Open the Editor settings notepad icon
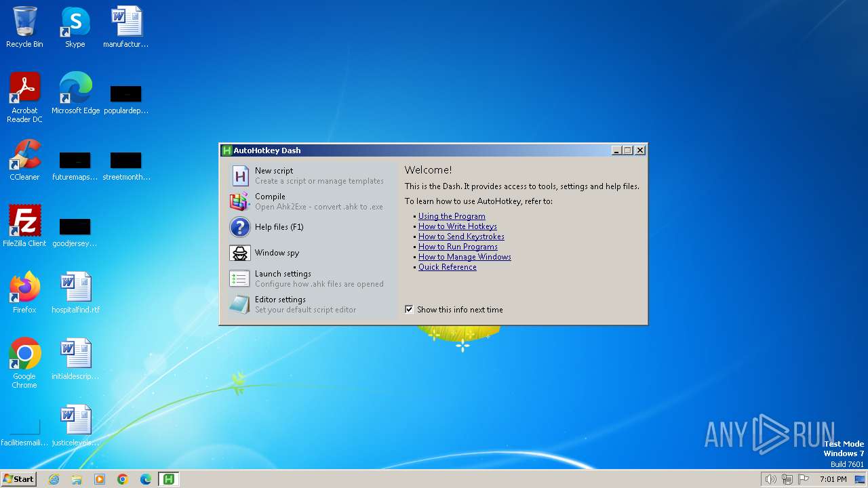 point(240,304)
